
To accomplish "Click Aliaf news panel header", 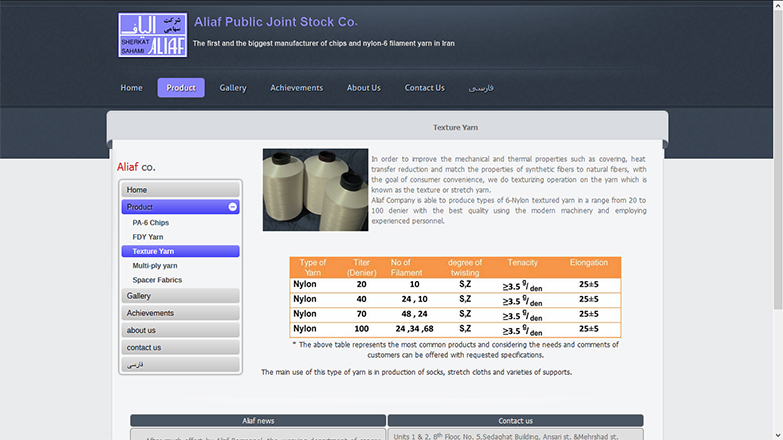I will coord(258,421).
